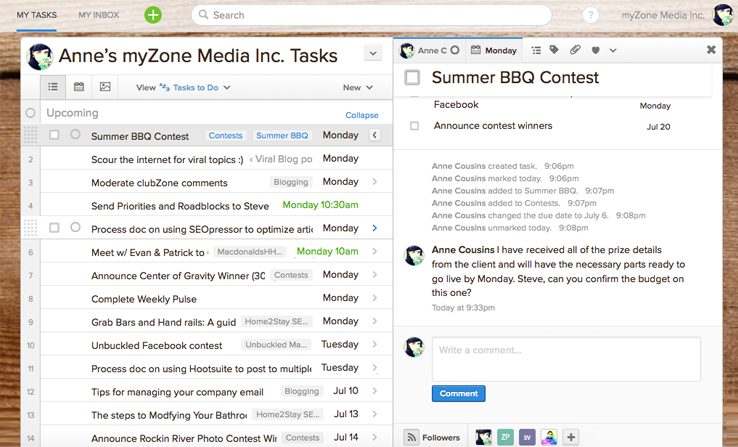Collapse details arrow on Summer BBQ Contest row
This screenshot has width=738, height=447.
pyautogui.click(x=375, y=136)
